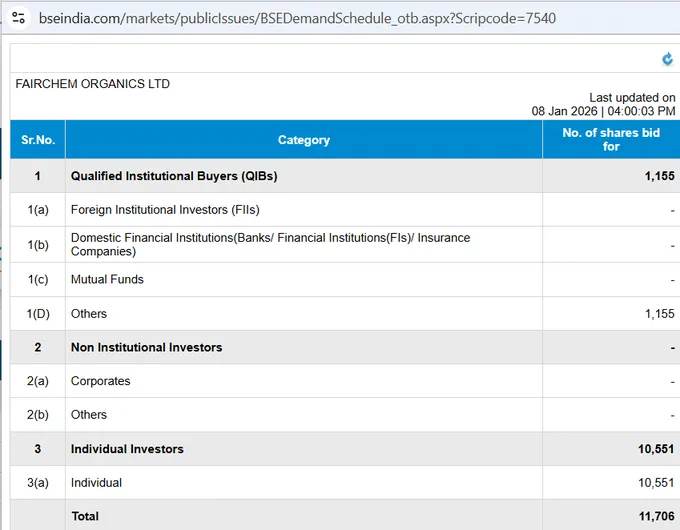Refresh the demand schedule using blue icon
This screenshot has height=530, width=680.
coord(667,59)
